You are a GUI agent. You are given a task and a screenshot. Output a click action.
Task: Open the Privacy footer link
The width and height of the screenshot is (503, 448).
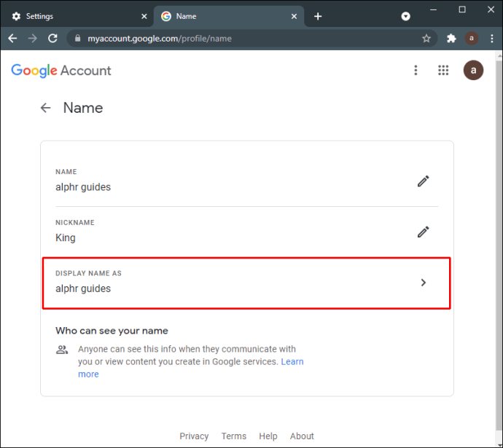click(194, 436)
